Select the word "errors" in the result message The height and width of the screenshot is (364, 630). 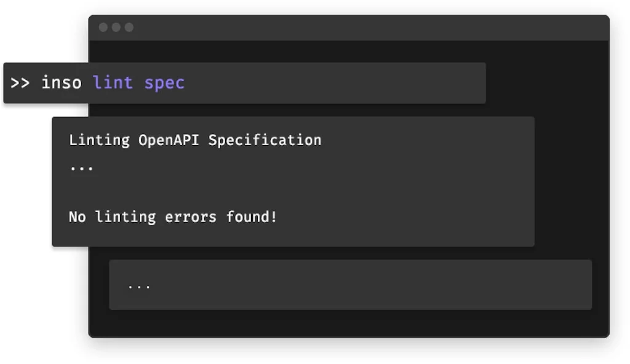[191, 217]
